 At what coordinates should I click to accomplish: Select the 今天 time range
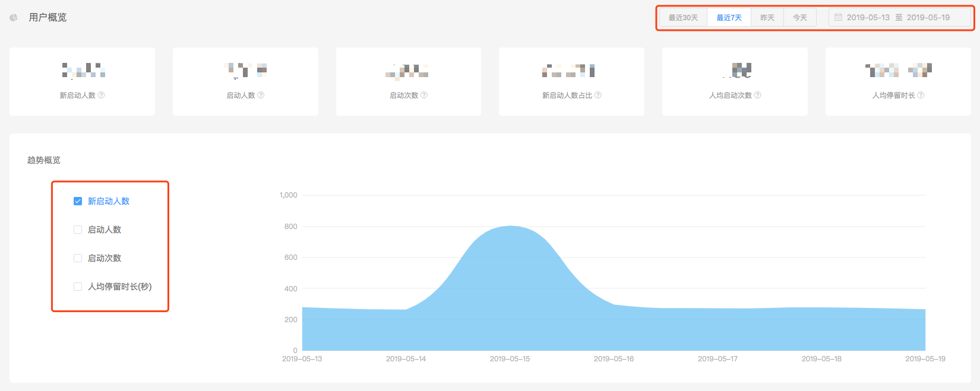[800, 18]
